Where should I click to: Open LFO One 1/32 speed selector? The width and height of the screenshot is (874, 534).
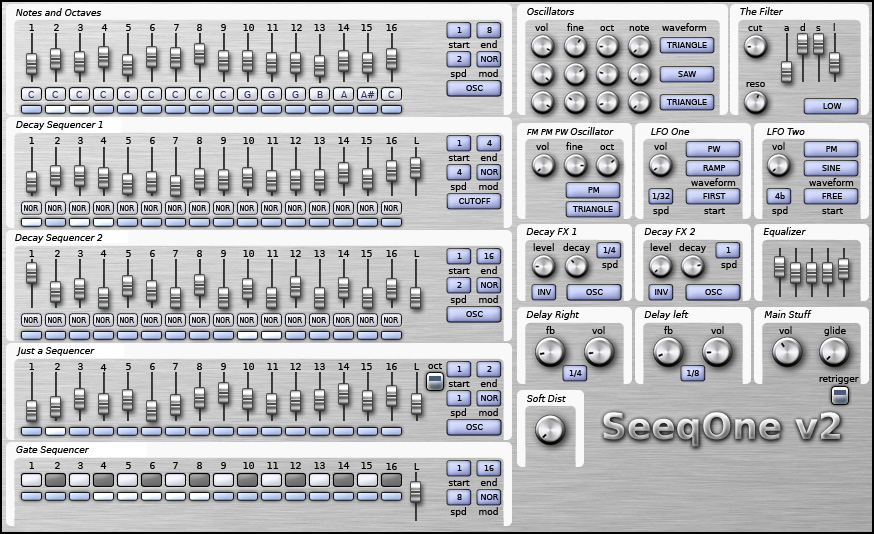coord(661,196)
